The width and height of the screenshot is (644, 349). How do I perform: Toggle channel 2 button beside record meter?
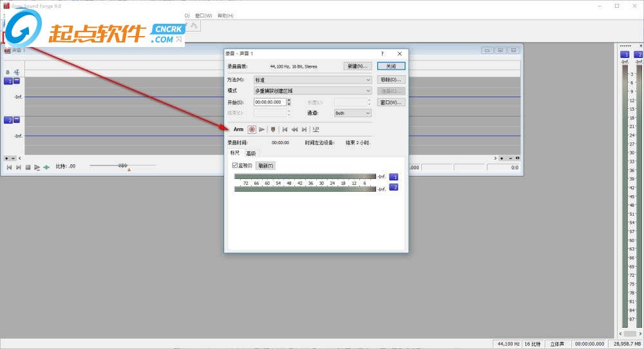pos(393,187)
